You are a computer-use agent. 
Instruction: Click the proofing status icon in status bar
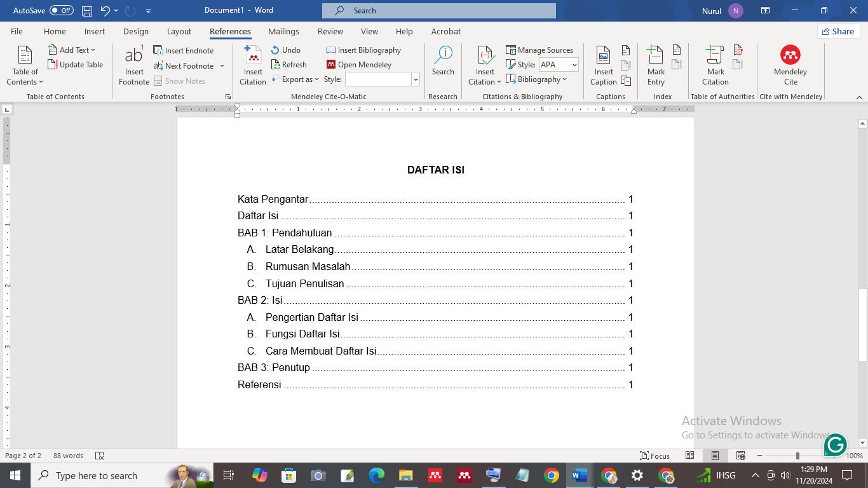pos(99,456)
